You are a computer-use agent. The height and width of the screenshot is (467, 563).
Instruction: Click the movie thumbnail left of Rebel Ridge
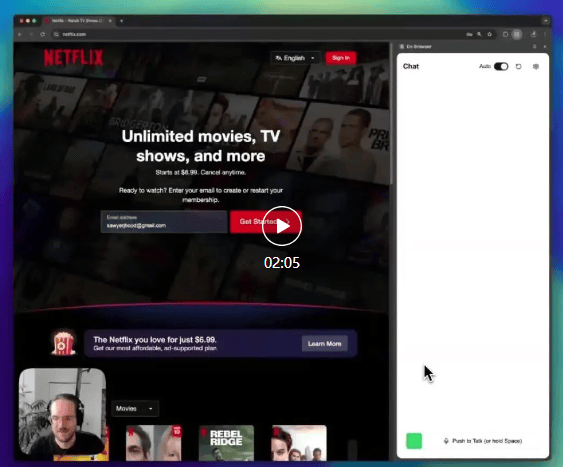coord(154,443)
